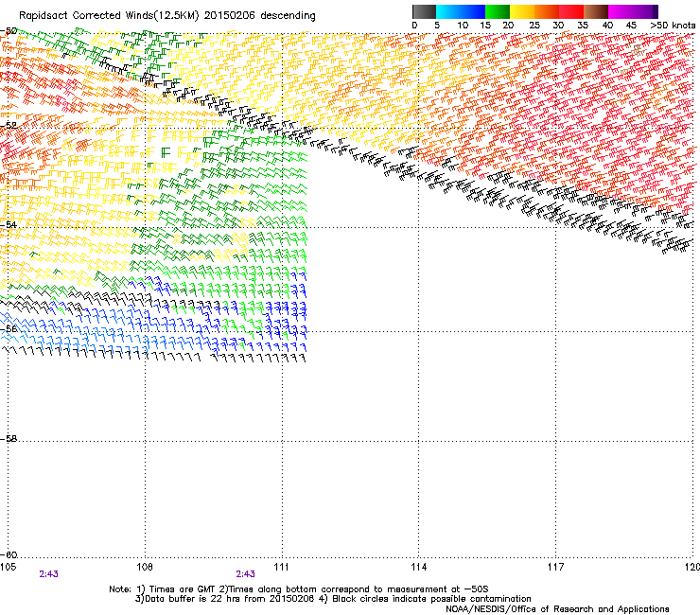
Task: Click the purple 2:43 time near longitude 111
Action: [x=246, y=574]
